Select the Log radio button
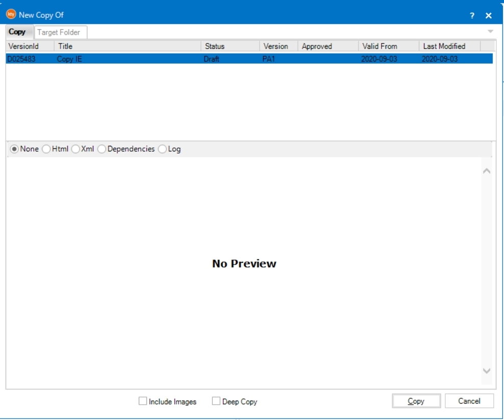504x420 pixels. [162, 149]
